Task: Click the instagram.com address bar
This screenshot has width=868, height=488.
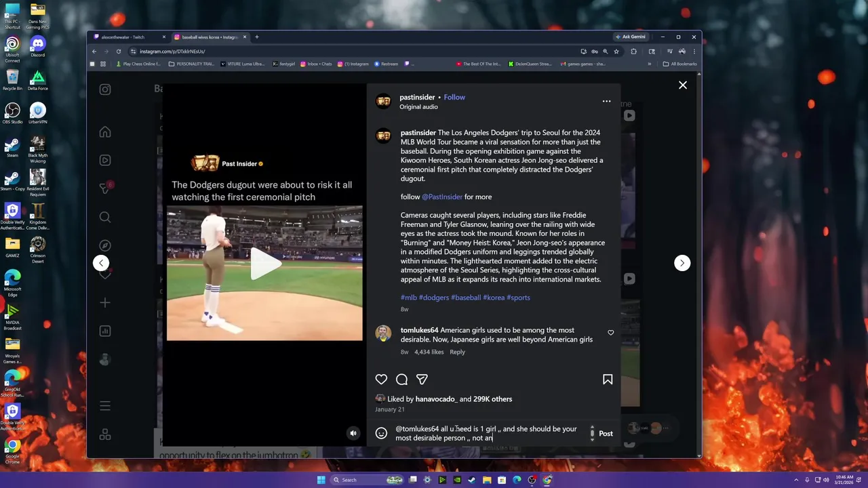Action: coord(353,52)
